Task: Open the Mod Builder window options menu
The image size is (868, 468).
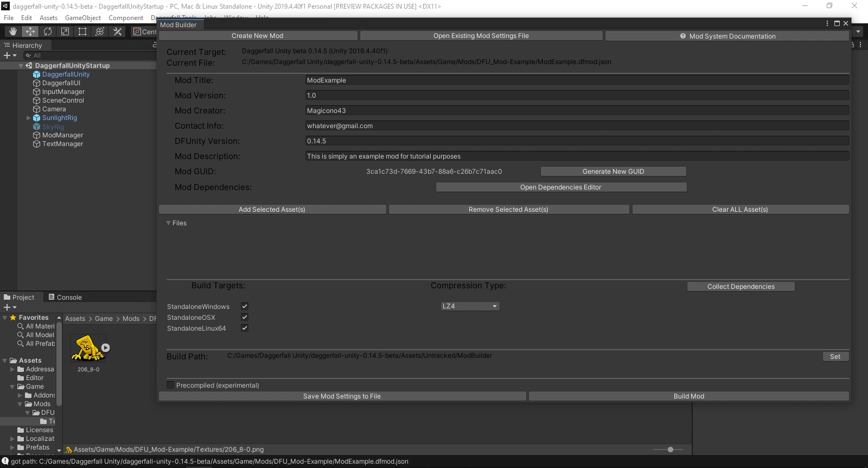Action: pyautogui.click(x=827, y=23)
